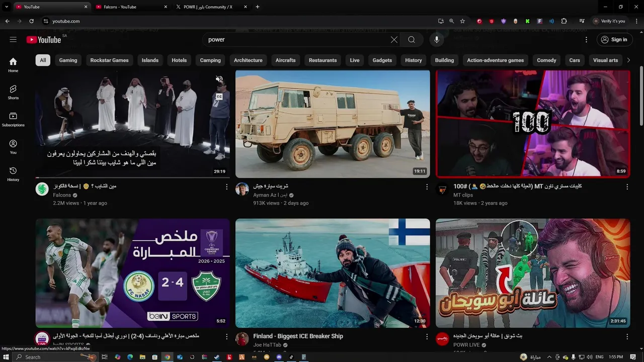Open more options for Ayman Az video

427,187
